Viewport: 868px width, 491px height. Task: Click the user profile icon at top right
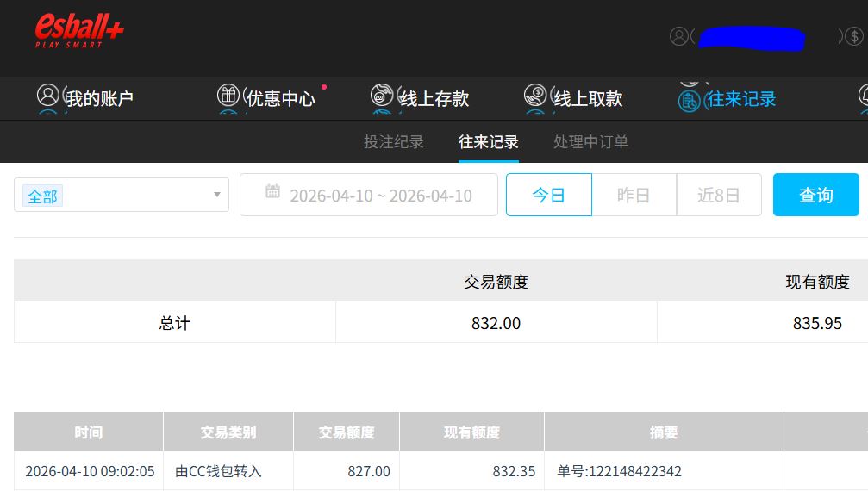click(x=679, y=36)
